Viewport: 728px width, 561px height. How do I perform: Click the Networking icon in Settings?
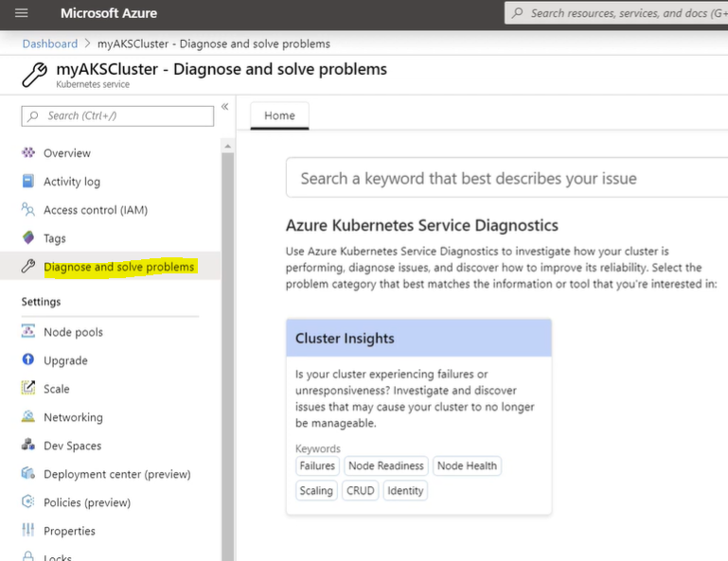click(27, 417)
